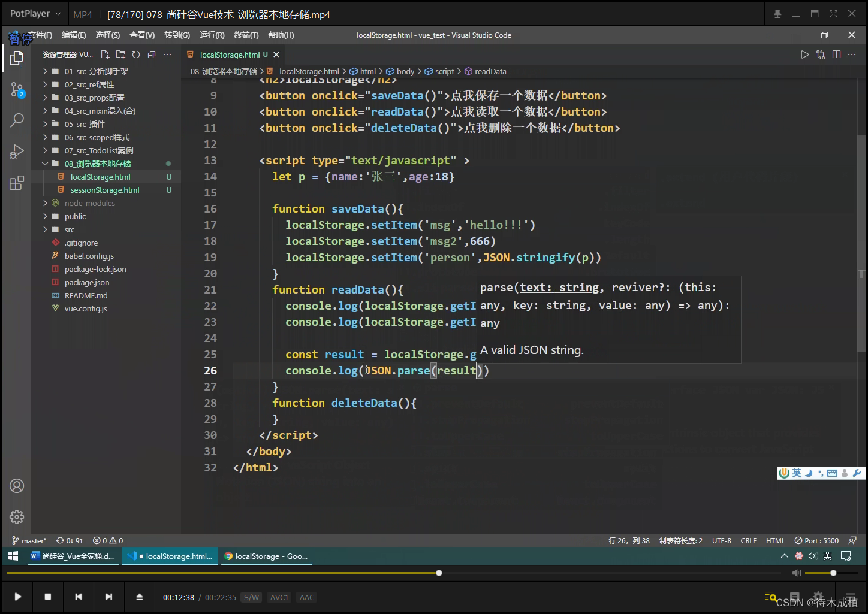Click the New Folder icon in explorer
Image resolution: width=868 pixels, height=614 pixels.
[120, 55]
